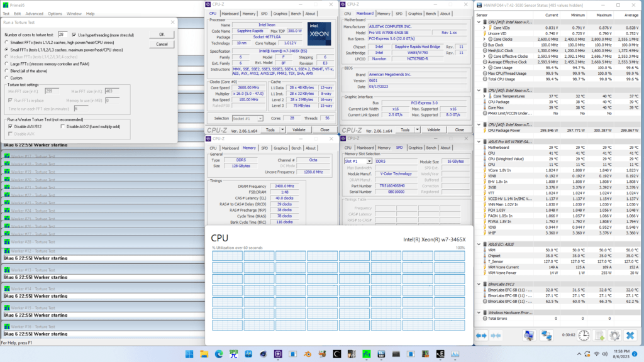Image resolution: width=644 pixels, height=362 pixels.
Task: Open black C icon on taskbar
Action: (x=337, y=354)
